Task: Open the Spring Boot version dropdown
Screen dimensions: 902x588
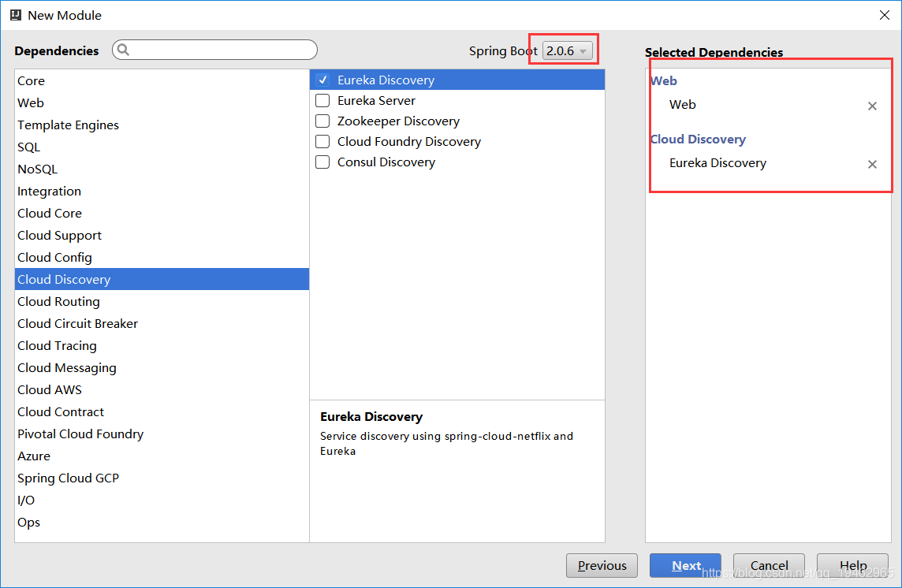Action: coord(567,50)
